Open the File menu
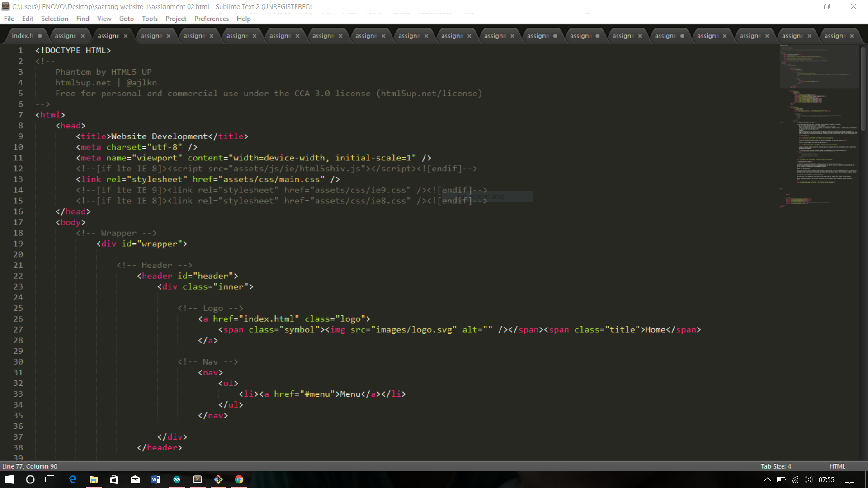Viewport: 868px width, 488px height. [9, 19]
